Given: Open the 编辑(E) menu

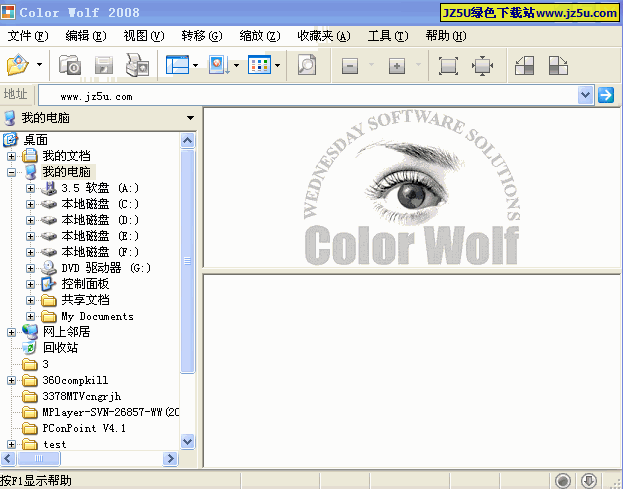Looking at the screenshot, I should pos(86,36).
